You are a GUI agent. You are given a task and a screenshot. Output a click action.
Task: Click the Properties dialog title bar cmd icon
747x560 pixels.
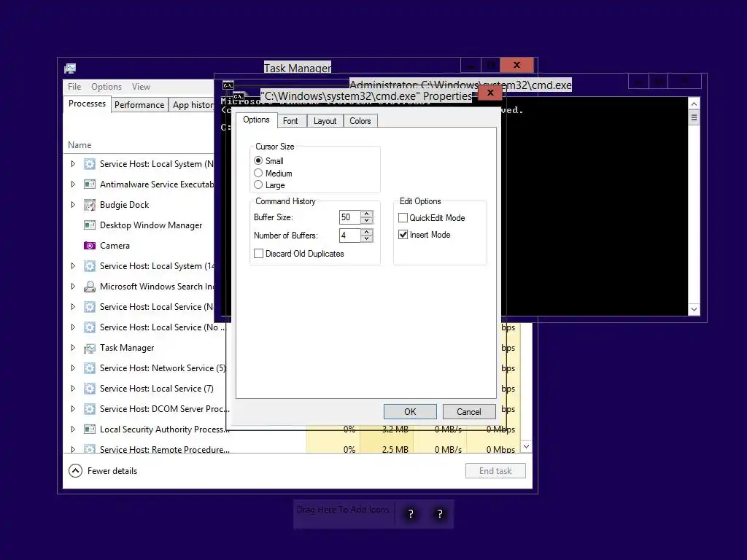coord(239,96)
